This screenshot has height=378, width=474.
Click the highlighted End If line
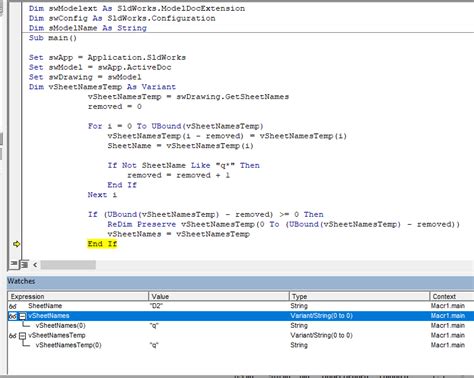[102, 244]
